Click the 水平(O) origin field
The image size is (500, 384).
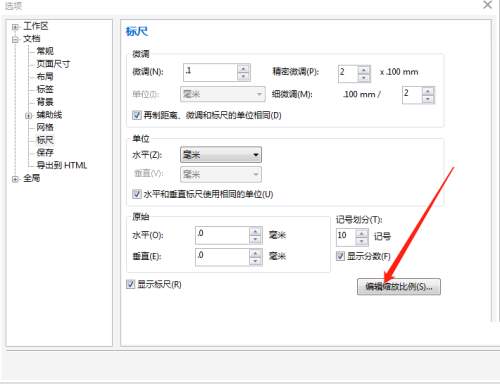[222, 236]
